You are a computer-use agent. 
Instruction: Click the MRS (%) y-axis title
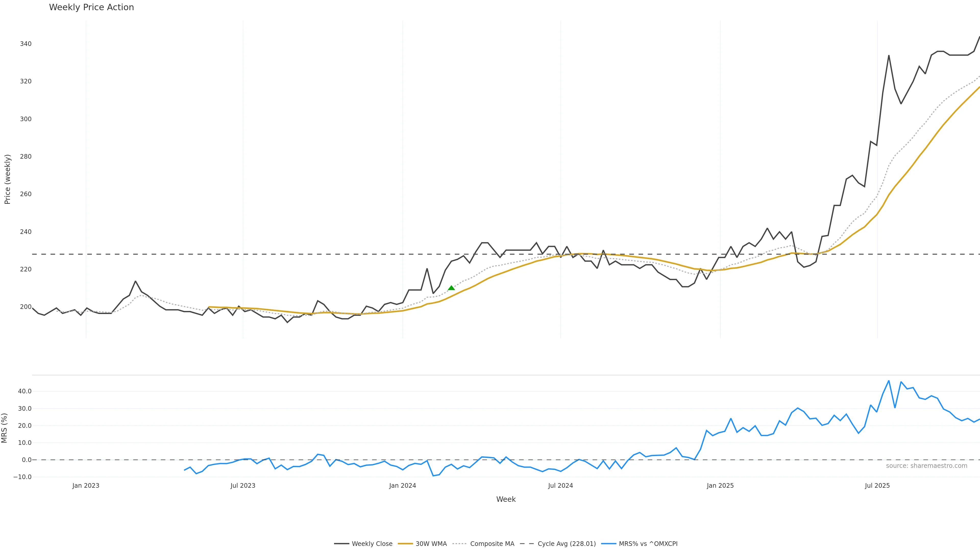5,428
